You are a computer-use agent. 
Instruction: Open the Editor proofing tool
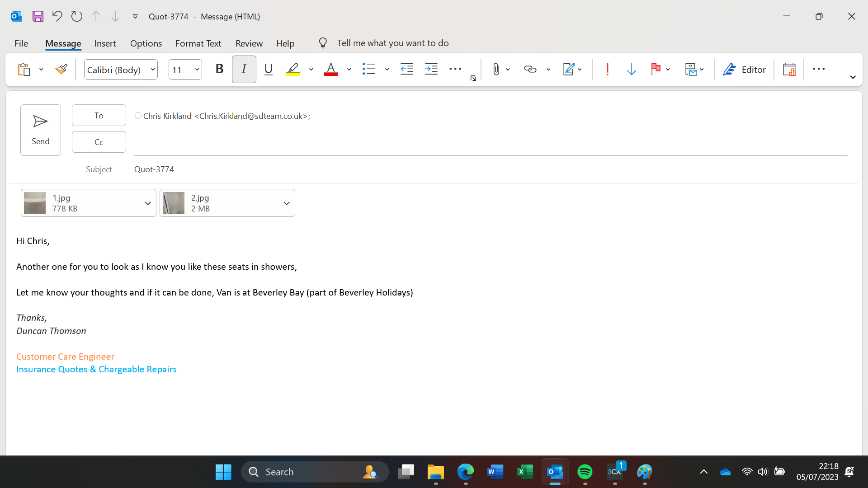[744, 69]
